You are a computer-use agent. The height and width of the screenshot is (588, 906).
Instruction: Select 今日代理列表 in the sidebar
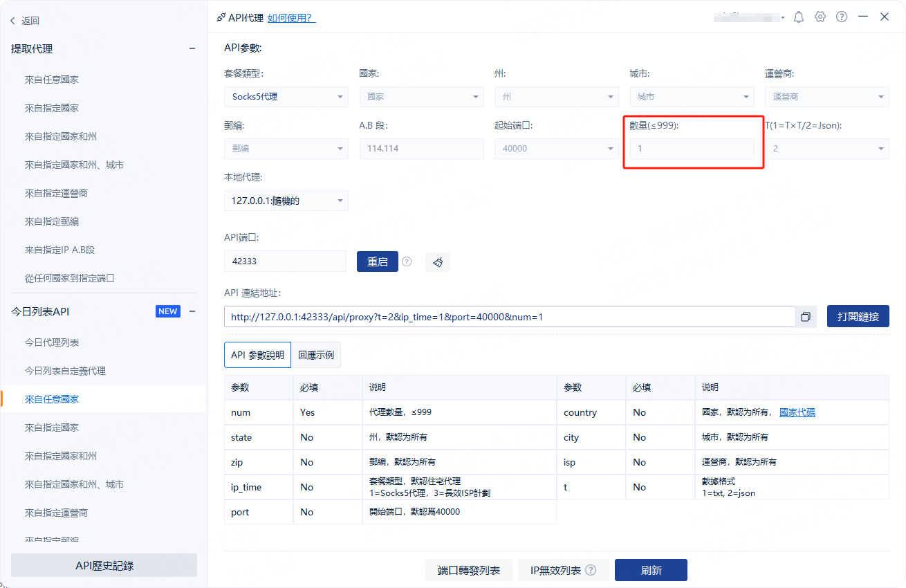[52, 342]
